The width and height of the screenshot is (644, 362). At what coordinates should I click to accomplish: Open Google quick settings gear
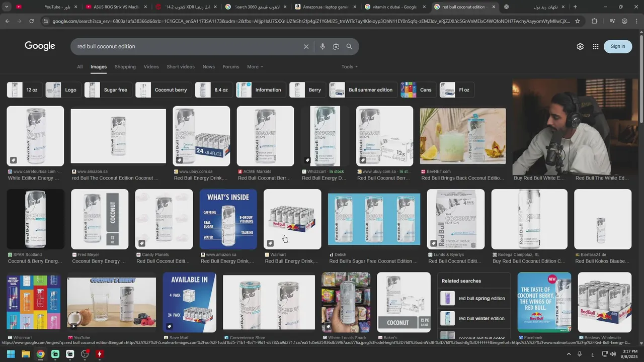click(580, 46)
